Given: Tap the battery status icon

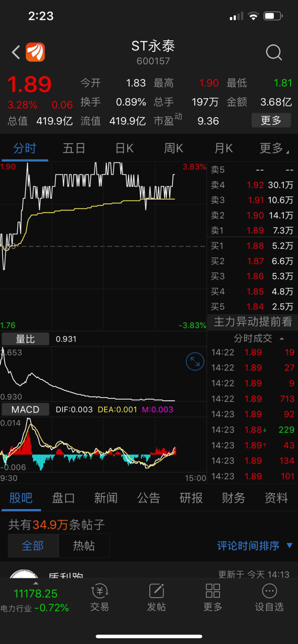Looking at the screenshot, I should (273, 16).
